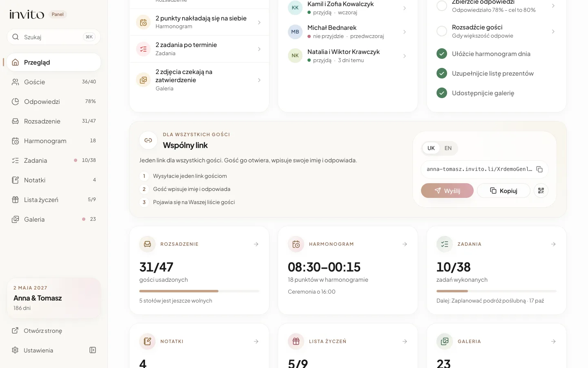Open Natalia i Wiktor Krawczyk chevron
This screenshot has height=368, width=588.
point(405,56)
